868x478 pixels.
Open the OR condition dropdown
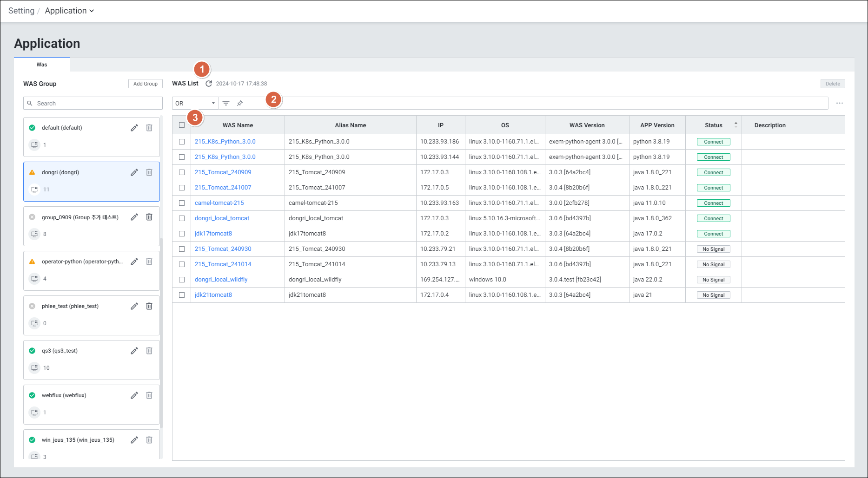point(195,103)
